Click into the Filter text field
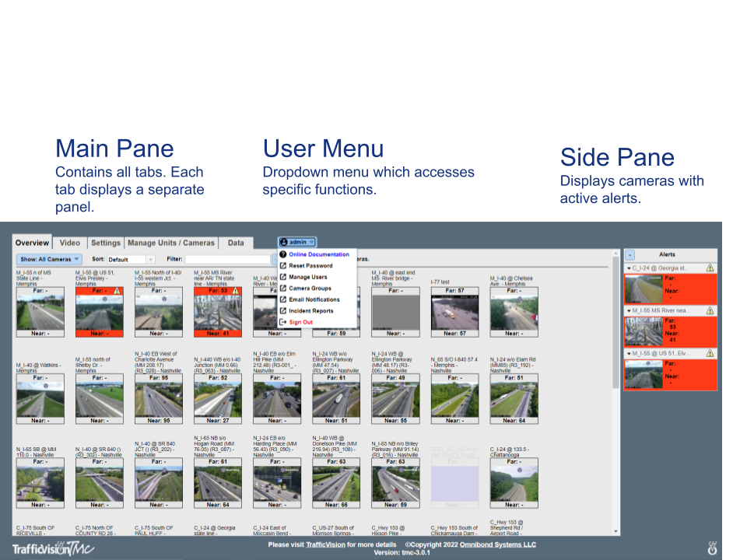 [228, 259]
